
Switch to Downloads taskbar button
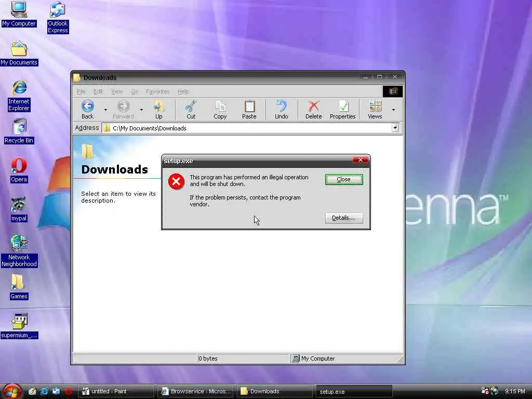click(274, 391)
